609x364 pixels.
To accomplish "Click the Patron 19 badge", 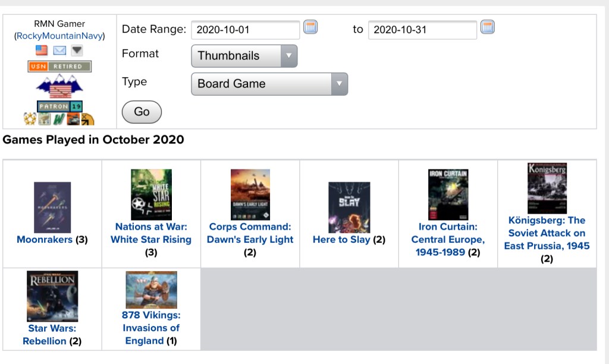I will click(x=59, y=106).
